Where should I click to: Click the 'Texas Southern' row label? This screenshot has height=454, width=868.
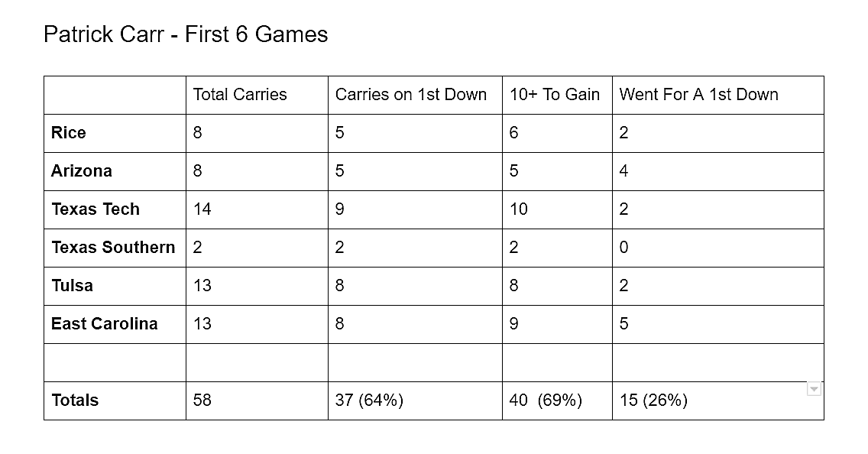115,248
